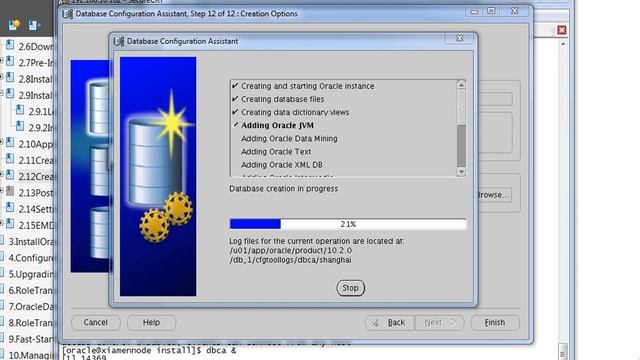Open the 2.10App tree entry
This screenshot has width=640, height=360.
pos(36,144)
